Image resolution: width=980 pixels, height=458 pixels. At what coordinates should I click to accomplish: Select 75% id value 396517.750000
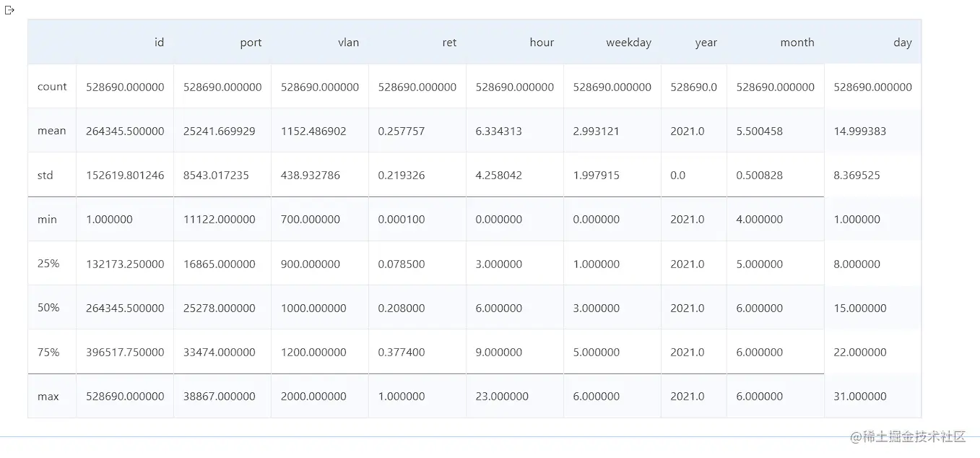125,353
